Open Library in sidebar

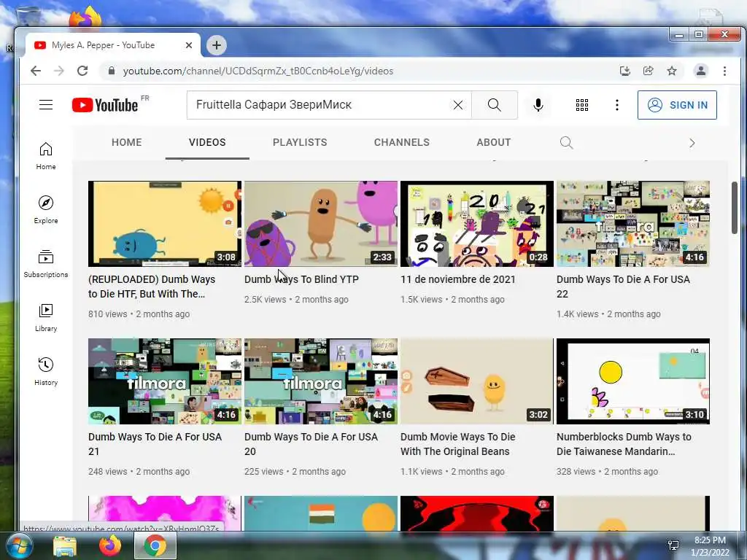(46, 318)
